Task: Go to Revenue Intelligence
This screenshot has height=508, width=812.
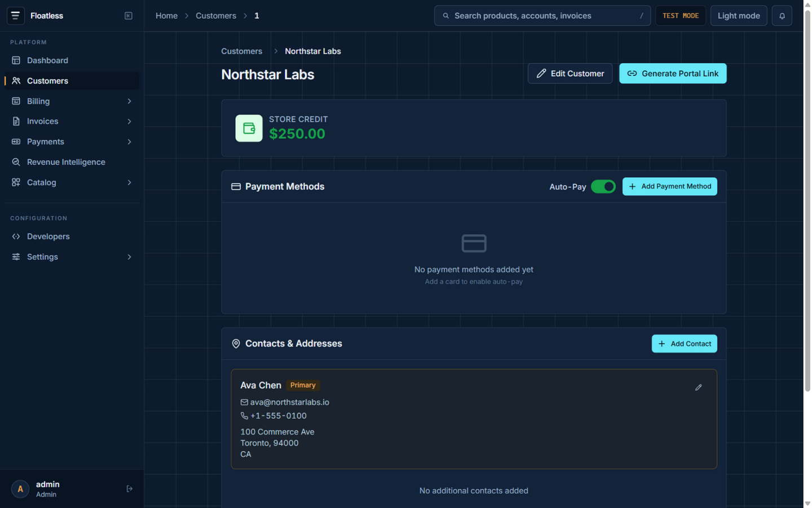Action: click(x=72, y=162)
